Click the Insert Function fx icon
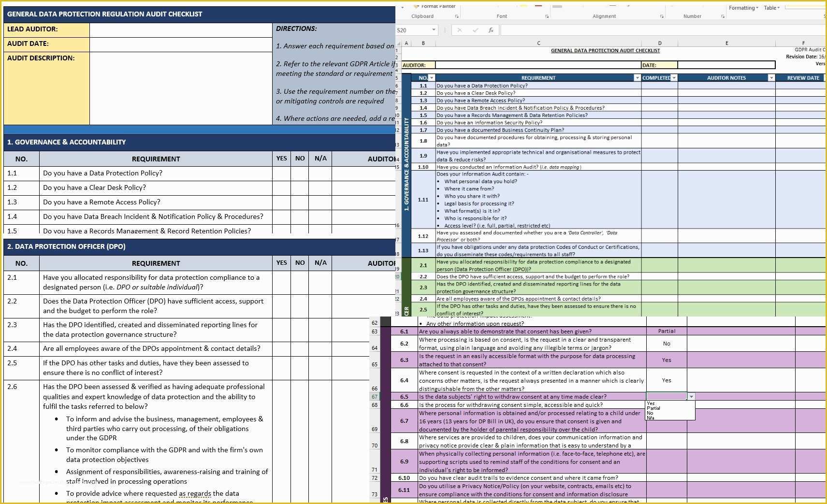Image resolution: width=827 pixels, height=504 pixels. (491, 30)
